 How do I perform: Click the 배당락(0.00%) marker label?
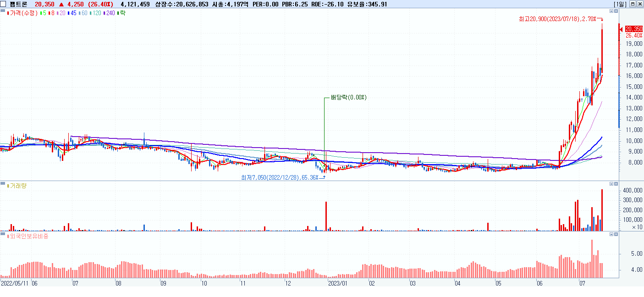coord(349,97)
